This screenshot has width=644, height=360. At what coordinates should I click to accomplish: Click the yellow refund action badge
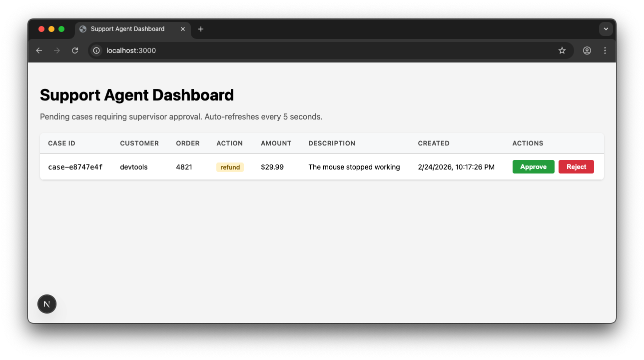[x=230, y=167]
